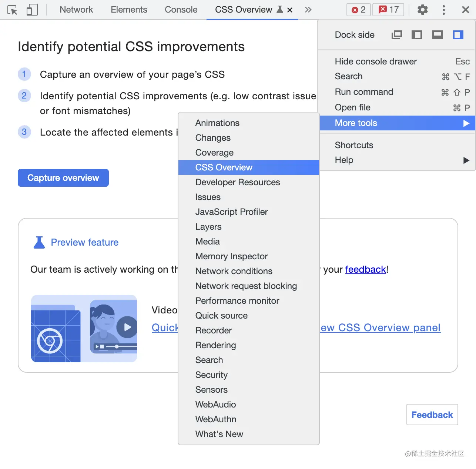Viewport: 476px width, 469px height.
Task: Click the Preview feature flask icon
Action: click(39, 242)
